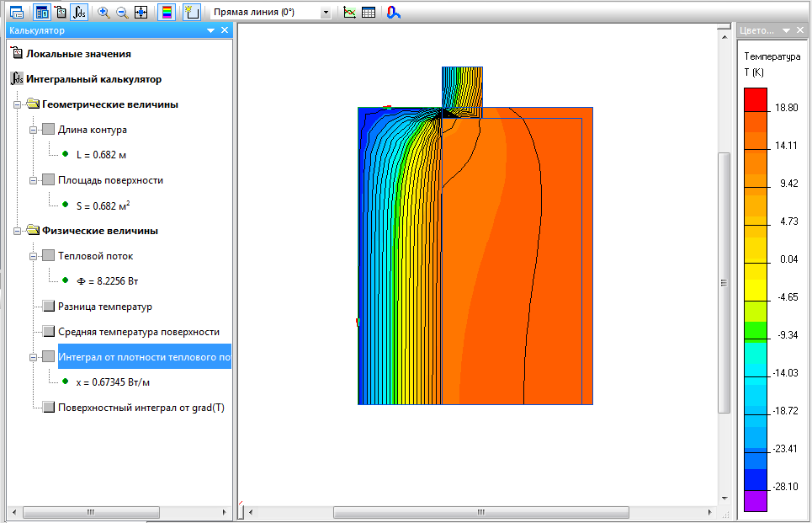The image size is (812, 523).
Task: Click the red swatch in temperature legend
Action: point(756,99)
